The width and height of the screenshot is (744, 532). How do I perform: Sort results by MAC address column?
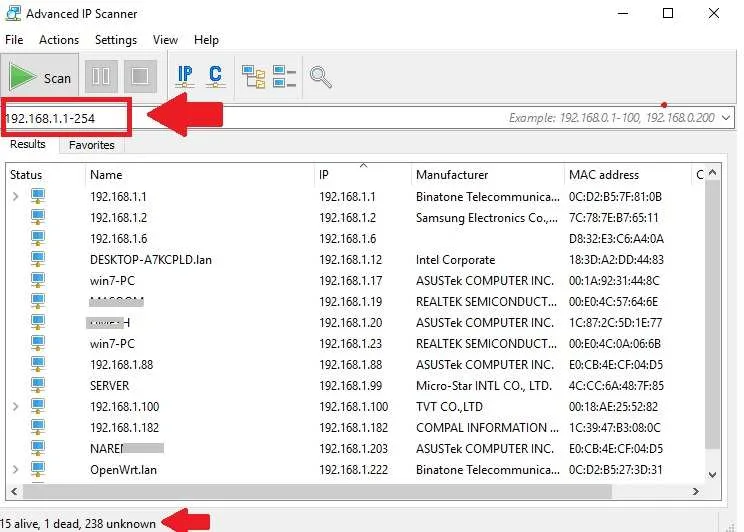pyautogui.click(x=603, y=175)
